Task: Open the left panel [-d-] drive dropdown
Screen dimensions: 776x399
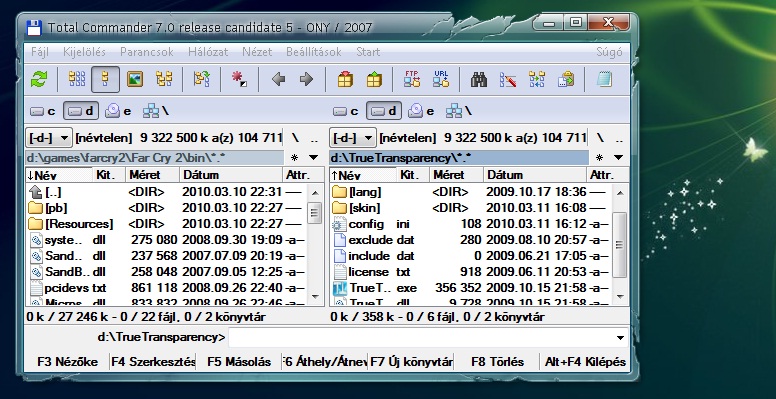Action: [49, 138]
